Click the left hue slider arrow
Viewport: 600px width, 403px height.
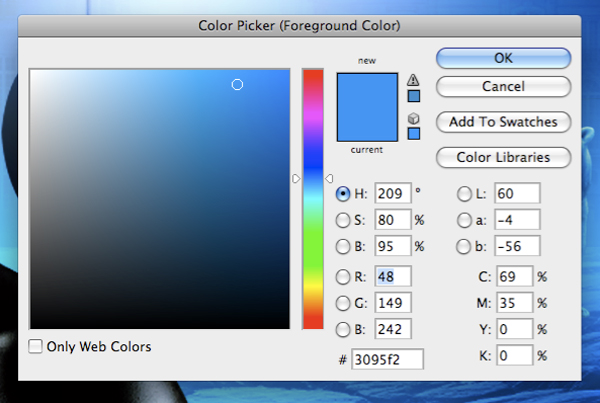tap(296, 178)
